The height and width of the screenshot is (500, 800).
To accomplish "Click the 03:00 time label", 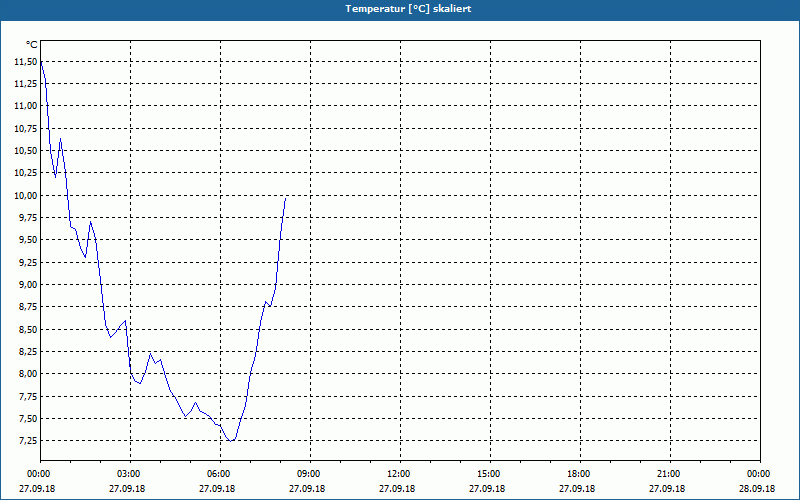I will tap(131, 474).
